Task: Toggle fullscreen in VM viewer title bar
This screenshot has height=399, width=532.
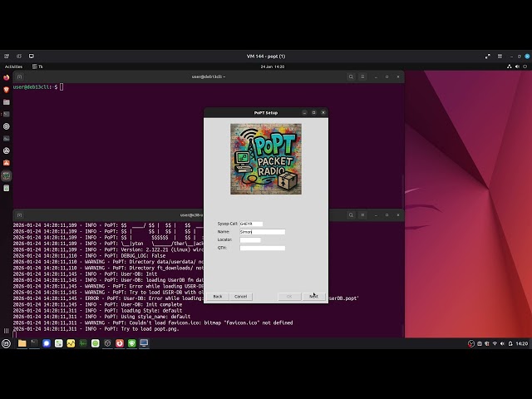Action: pyautogui.click(x=488, y=57)
